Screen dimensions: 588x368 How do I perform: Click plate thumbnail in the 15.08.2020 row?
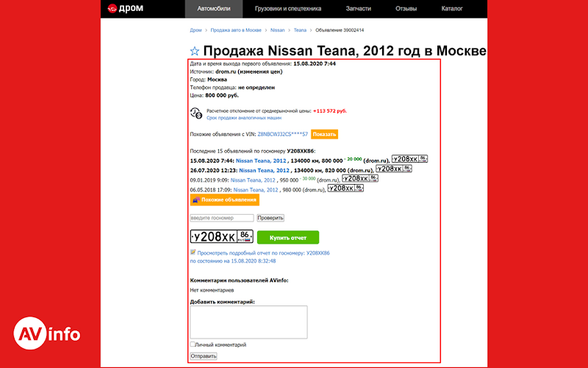[409, 159]
